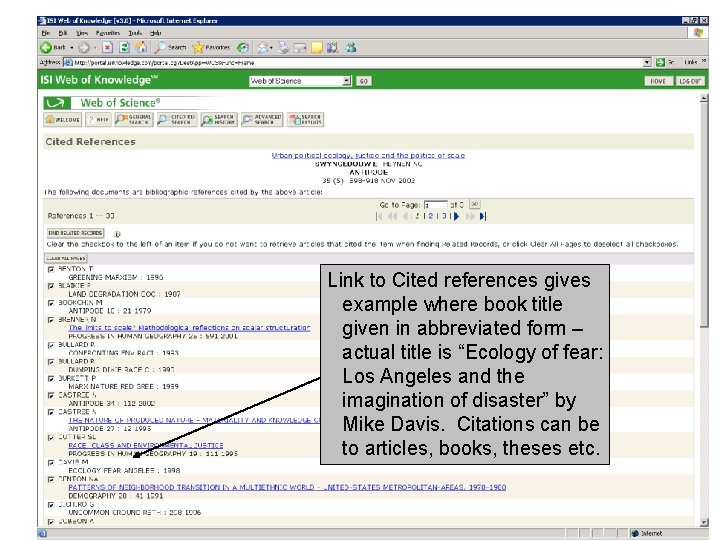720x540 pixels.
Task: Click the Find Related Records button
Action: click(75, 233)
